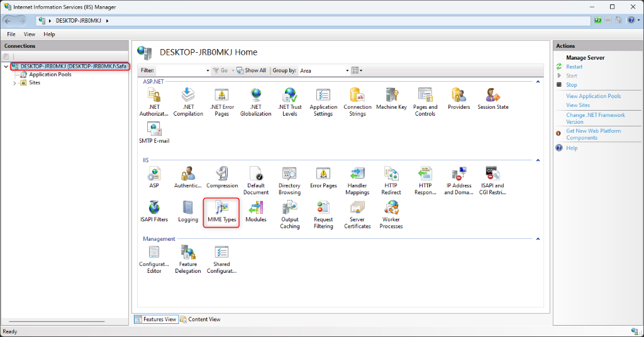Viewport: 644px width, 337px height.
Task: Open the SMTP E-mail feature
Action: point(154,133)
